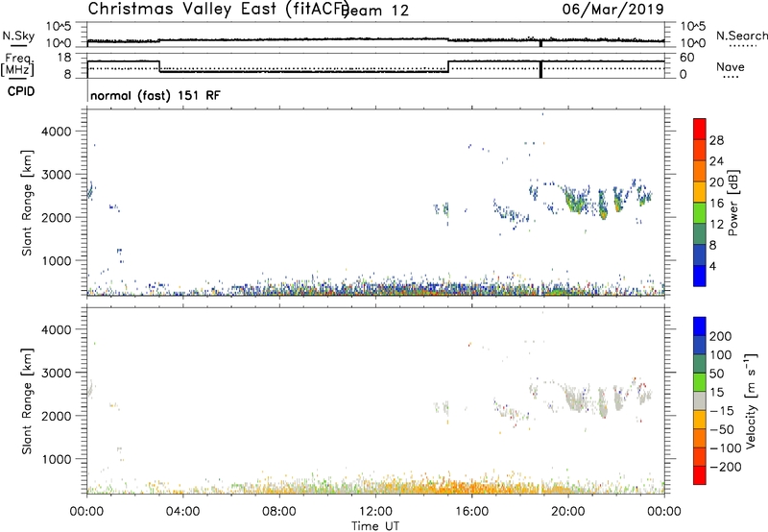Screen dimensions: 768x532
Task: Click the 'Beam 12' label in header
Action: tap(375, 11)
